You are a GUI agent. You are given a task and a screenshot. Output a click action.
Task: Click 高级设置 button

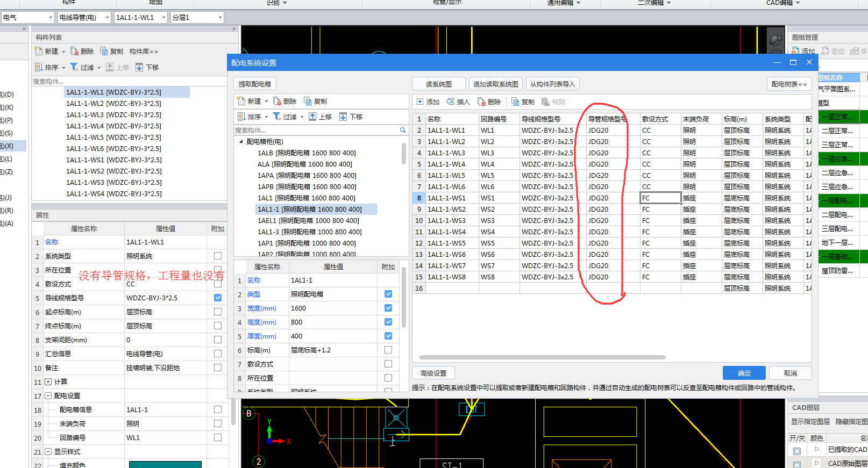point(433,373)
